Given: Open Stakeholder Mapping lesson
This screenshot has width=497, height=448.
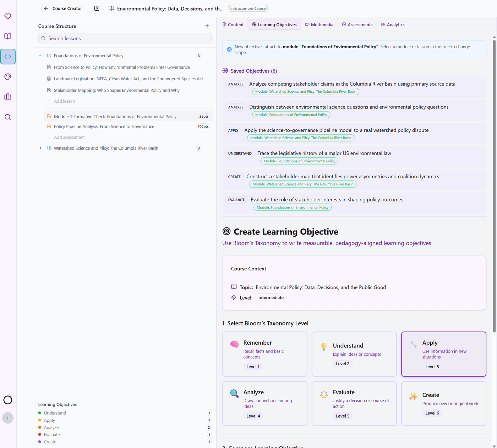Looking at the screenshot, I should point(117,90).
